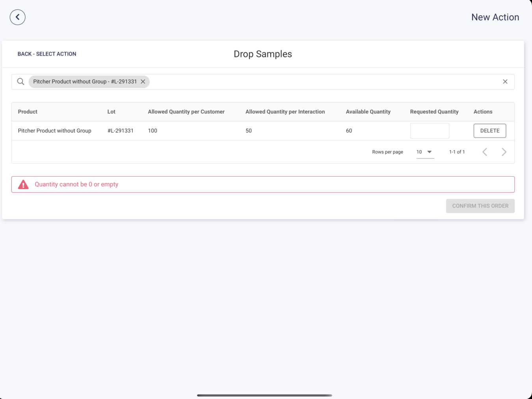Click the circular back arrow icon
The width and height of the screenshot is (532, 399).
[x=17, y=17]
